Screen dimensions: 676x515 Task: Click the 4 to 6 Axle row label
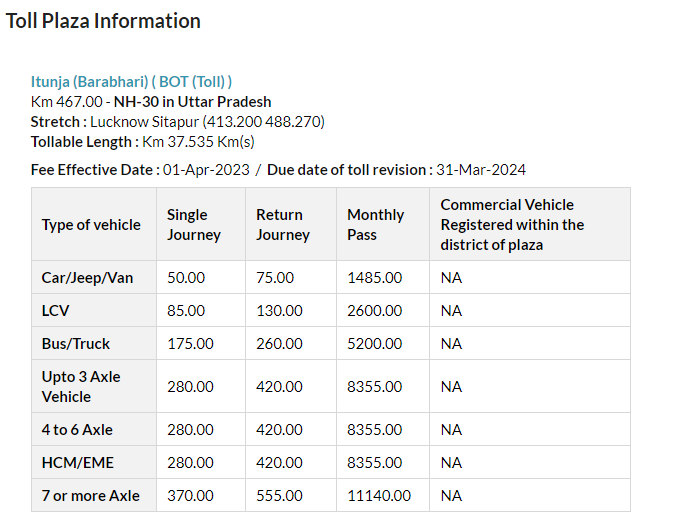click(77, 430)
